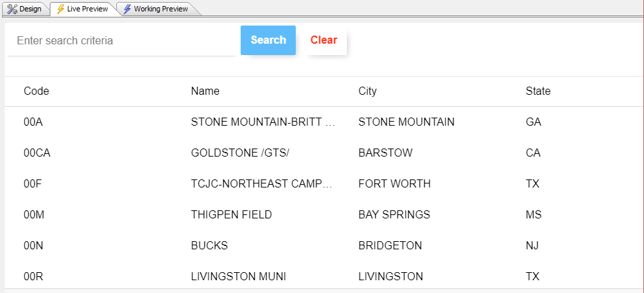Click the Code column header
Image resolution: width=644 pixels, height=293 pixels.
pos(36,91)
